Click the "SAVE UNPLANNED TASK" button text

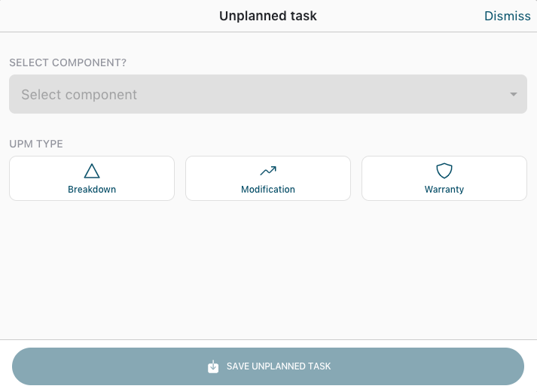tap(279, 366)
